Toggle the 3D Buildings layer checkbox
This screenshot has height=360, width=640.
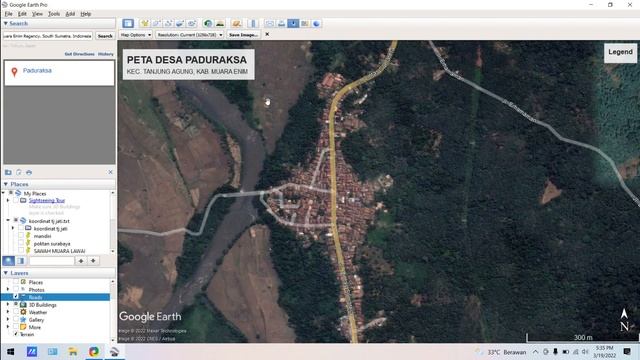pos(16,304)
